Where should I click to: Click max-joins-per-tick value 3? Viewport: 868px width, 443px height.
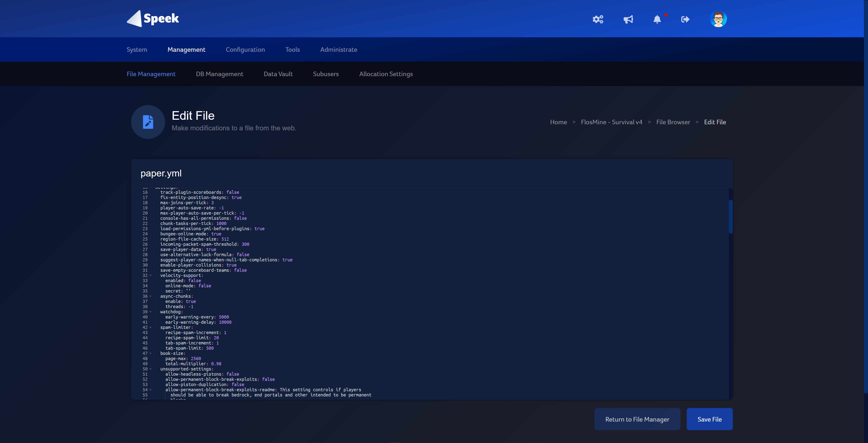click(212, 203)
